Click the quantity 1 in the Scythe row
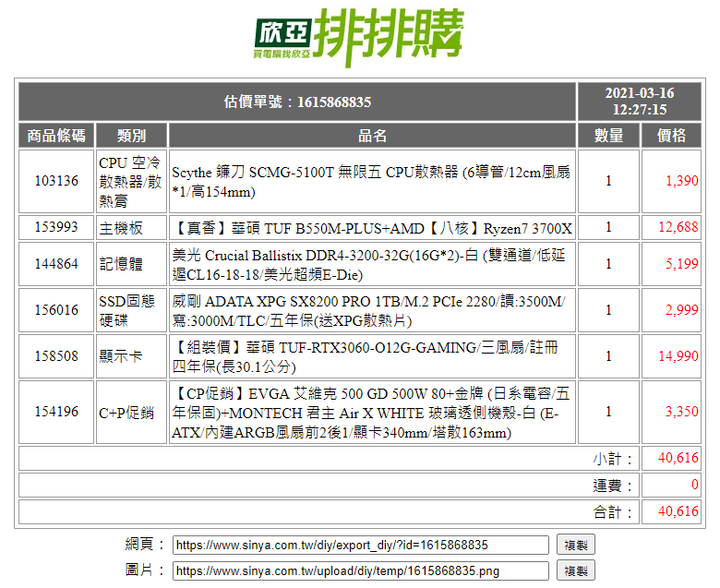The height and width of the screenshot is (588, 720). (608, 181)
